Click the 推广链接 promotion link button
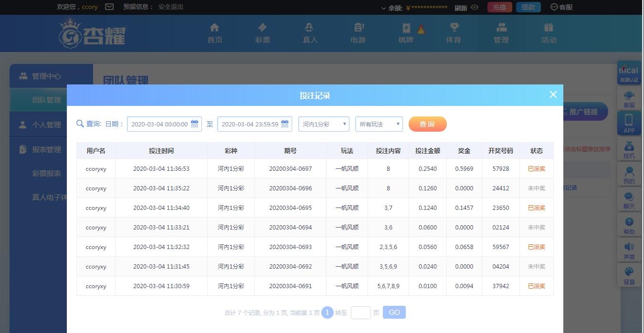This screenshot has height=333, width=644. pyautogui.click(x=585, y=112)
